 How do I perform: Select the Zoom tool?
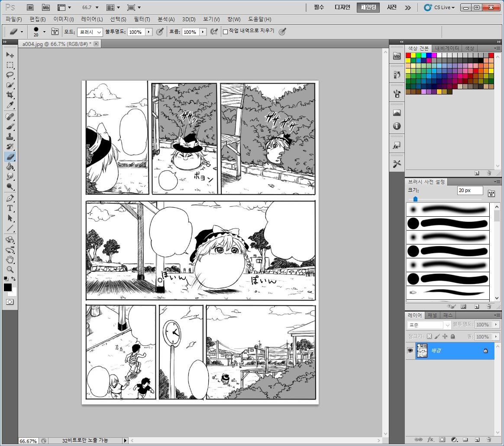(10, 269)
